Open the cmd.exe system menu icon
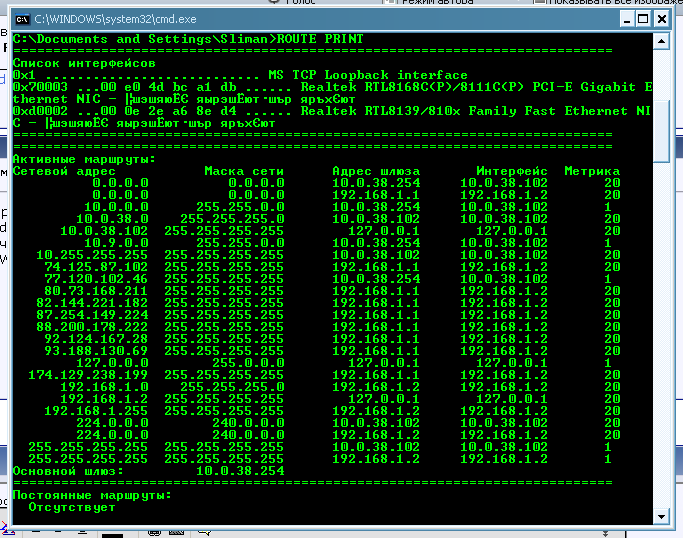The width and height of the screenshot is (683, 538). [21, 19]
